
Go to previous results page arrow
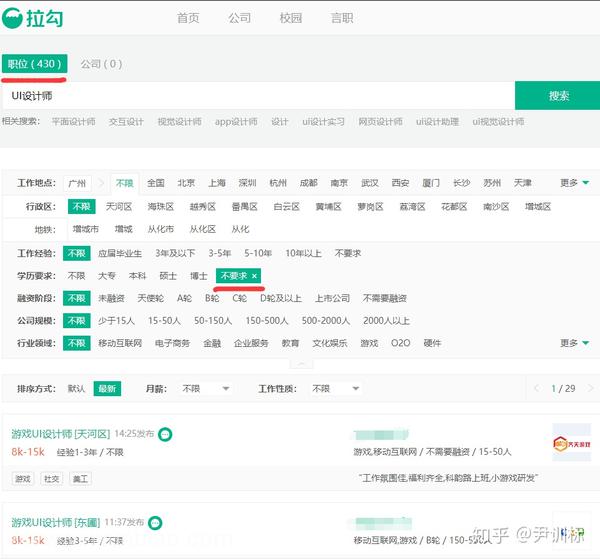point(536,389)
